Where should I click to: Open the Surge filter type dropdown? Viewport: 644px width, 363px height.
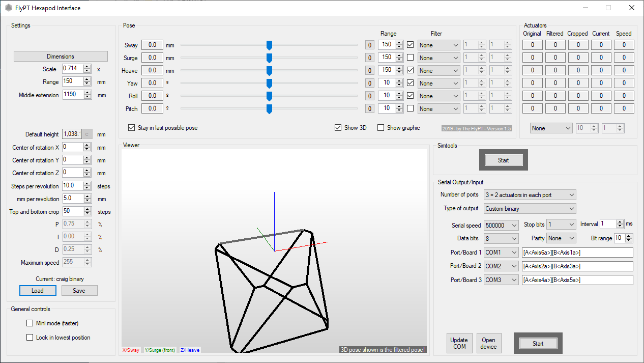(x=438, y=58)
